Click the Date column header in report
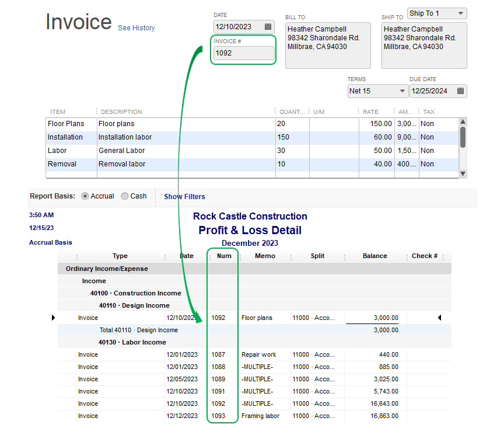 click(x=187, y=256)
